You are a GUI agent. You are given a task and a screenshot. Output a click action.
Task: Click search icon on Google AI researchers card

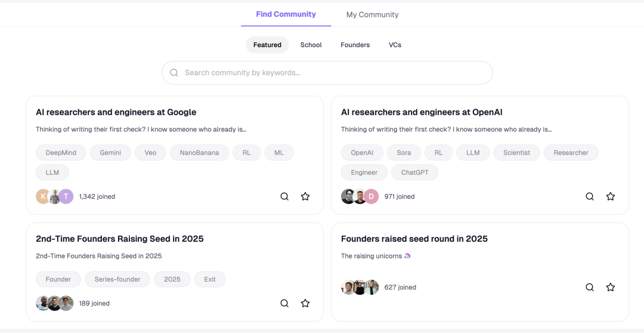[x=284, y=196]
